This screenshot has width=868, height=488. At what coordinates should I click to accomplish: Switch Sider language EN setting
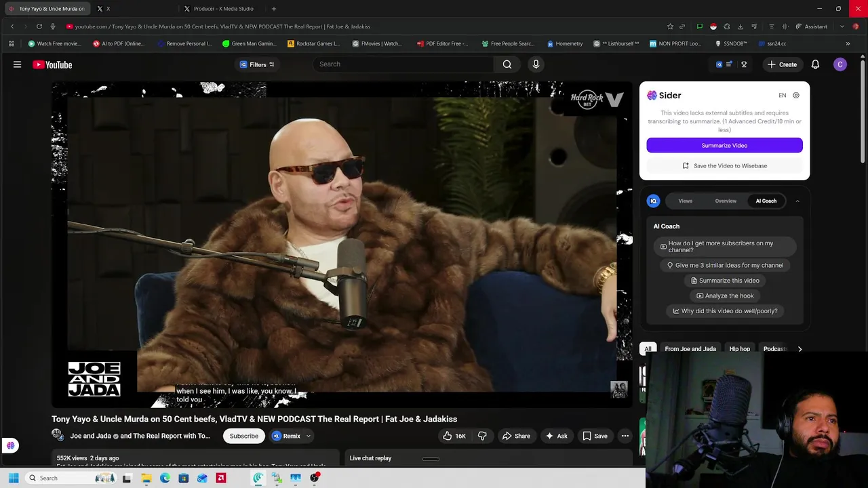click(x=782, y=96)
